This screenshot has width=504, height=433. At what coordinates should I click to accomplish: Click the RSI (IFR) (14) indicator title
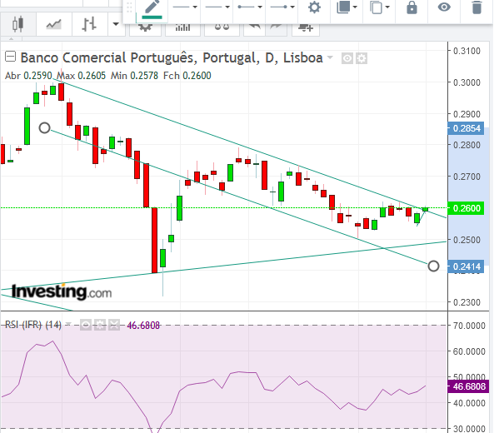pos(33,325)
